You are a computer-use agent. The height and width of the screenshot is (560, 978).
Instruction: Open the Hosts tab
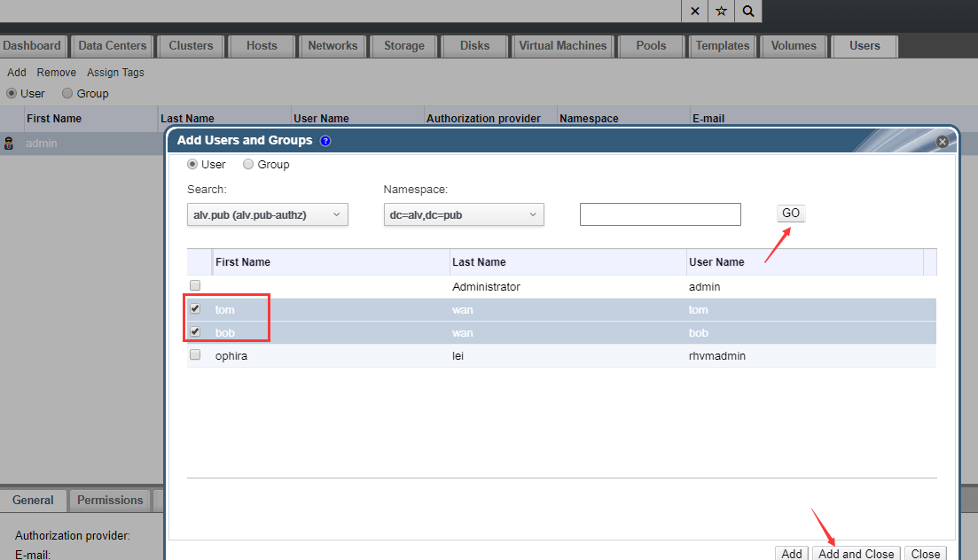(262, 46)
